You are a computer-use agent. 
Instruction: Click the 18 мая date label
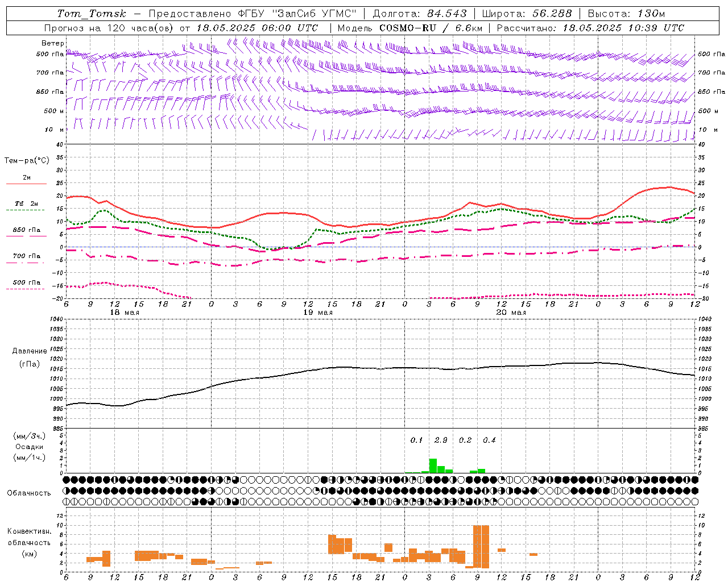point(124,313)
